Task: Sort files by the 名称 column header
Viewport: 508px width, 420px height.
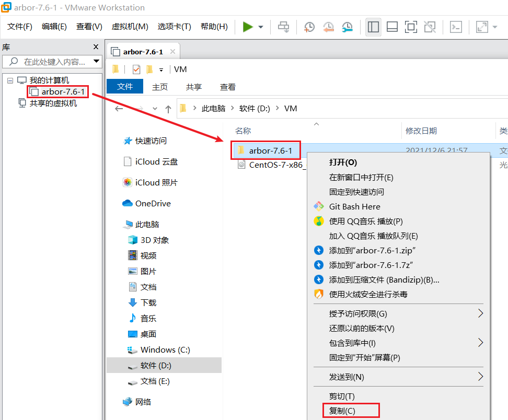Action: tap(243, 131)
